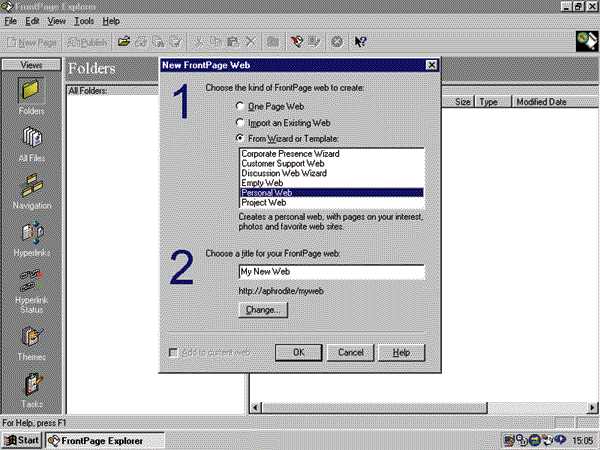Open the Folders view in Views bar
The width and height of the screenshot is (600, 450).
click(30, 95)
